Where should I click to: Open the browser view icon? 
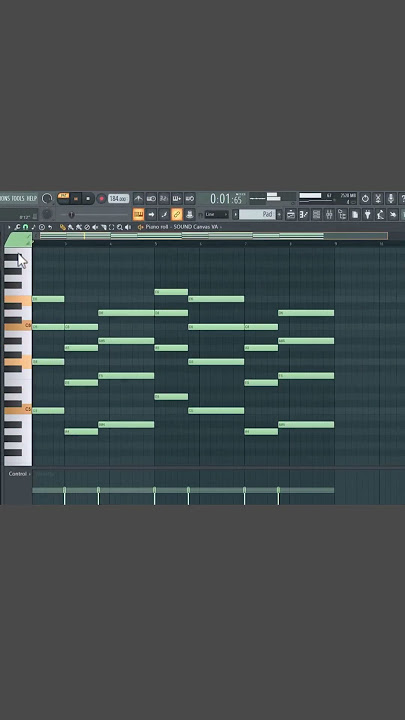(342, 214)
